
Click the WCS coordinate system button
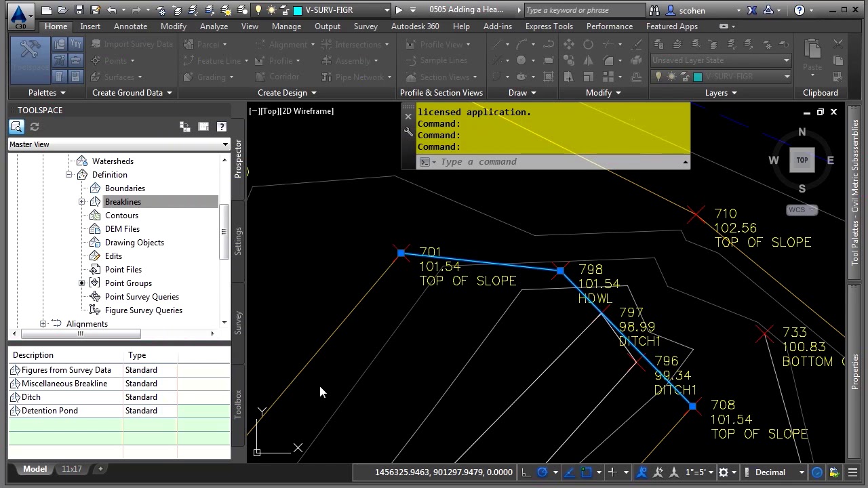point(802,210)
